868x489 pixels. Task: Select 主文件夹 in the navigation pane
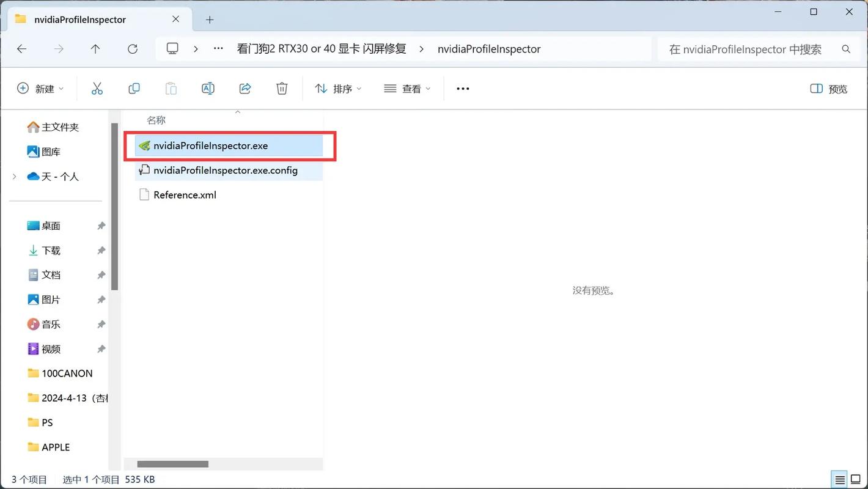click(53, 127)
